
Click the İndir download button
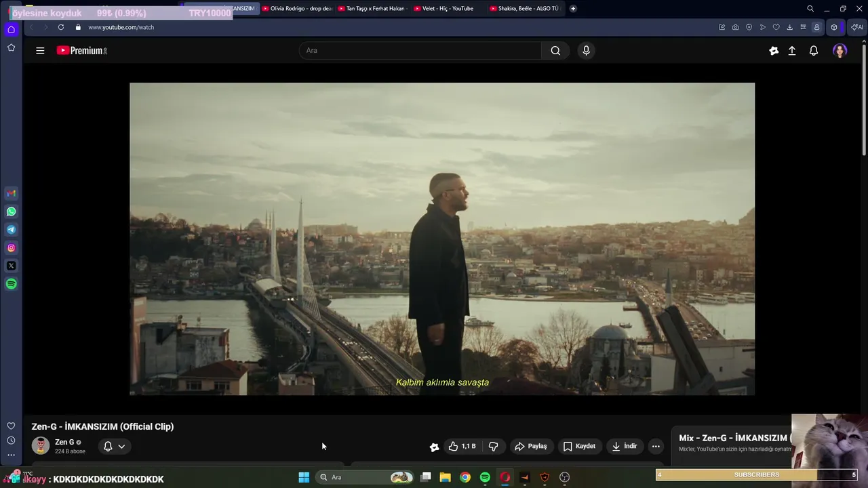coord(625,446)
